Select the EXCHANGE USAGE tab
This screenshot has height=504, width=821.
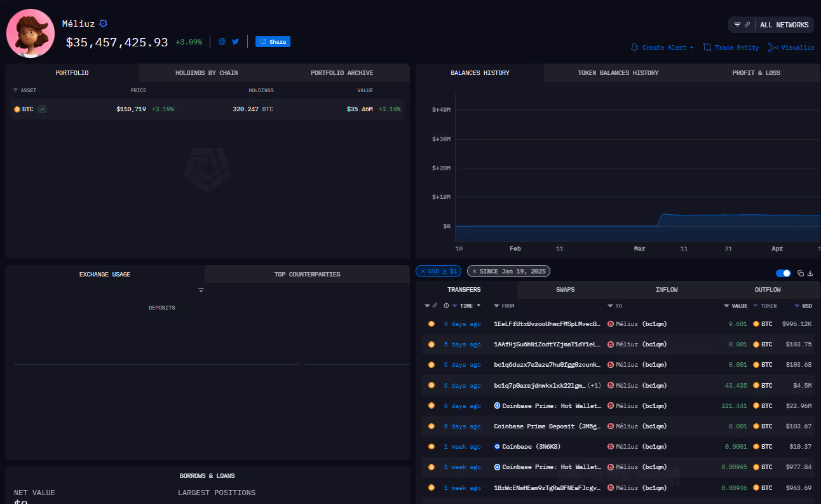click(105, 275)
